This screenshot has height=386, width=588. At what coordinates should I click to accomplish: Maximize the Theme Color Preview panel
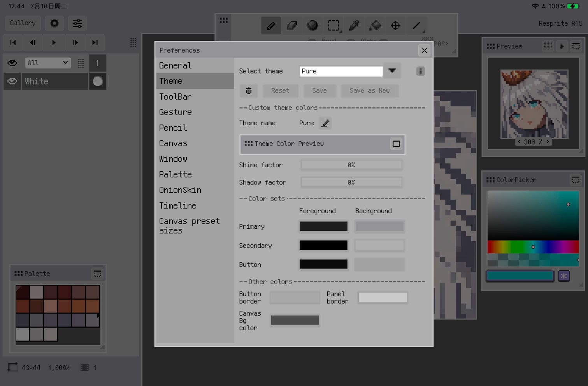[396, 144]
